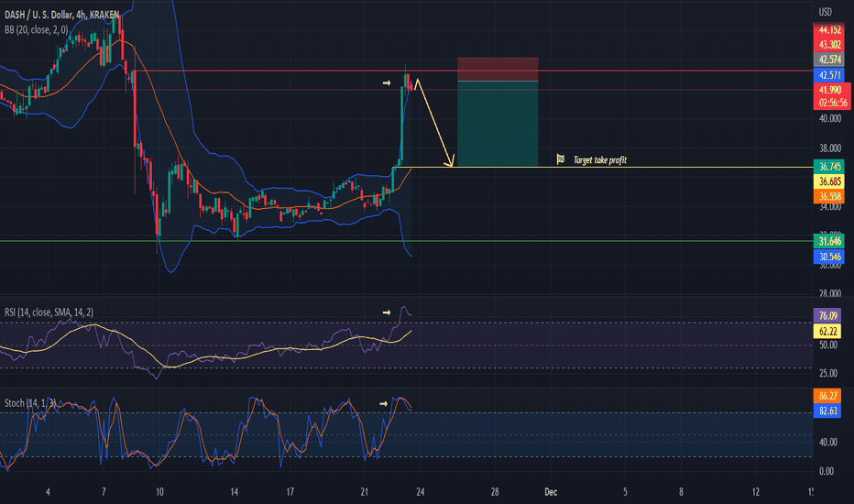Screen dimensions: 854x504
Task: Click the 38.000 price scale tick
Action: click(829, 148)
